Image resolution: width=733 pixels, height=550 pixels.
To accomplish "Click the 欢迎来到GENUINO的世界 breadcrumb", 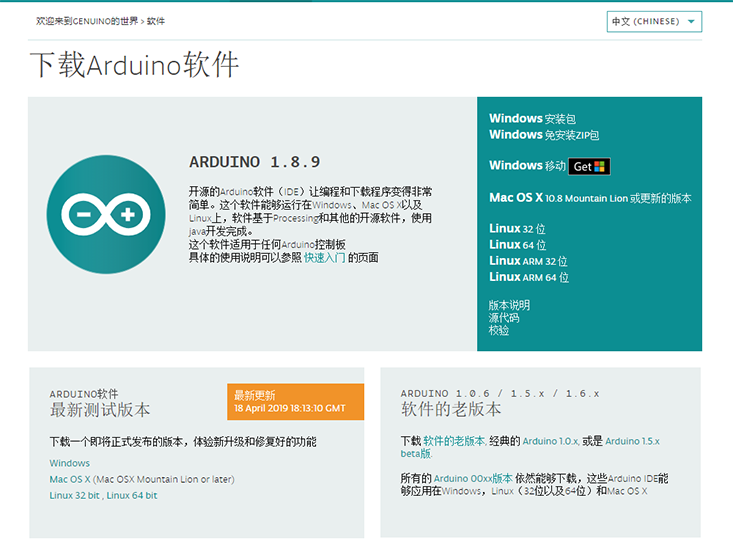I will pos(87,21).
